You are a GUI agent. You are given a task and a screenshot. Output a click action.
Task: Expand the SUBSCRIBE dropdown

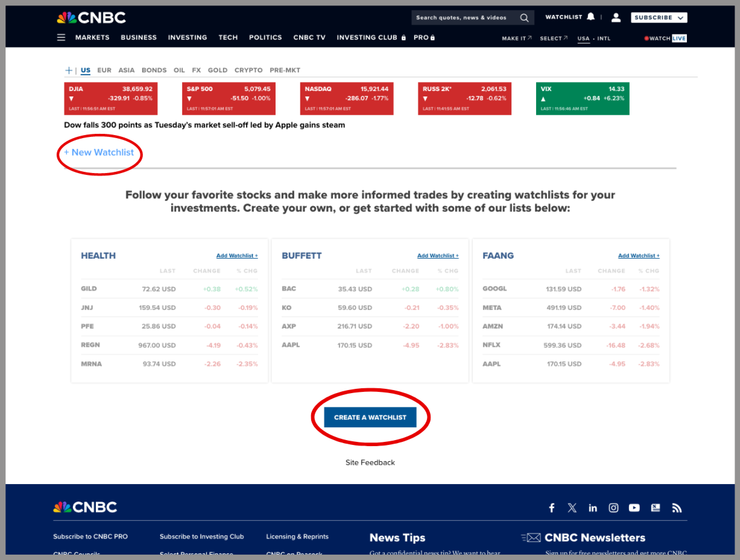click(x=659, y=17)
